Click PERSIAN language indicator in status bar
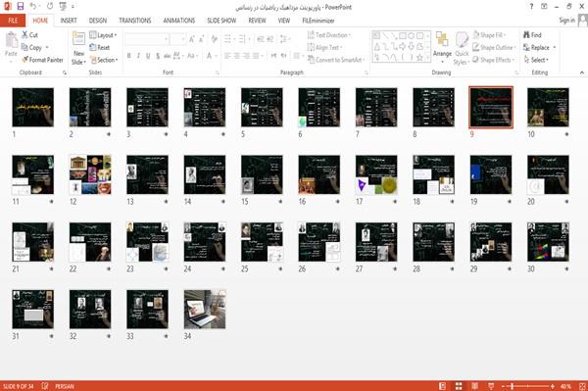 [65, 386]
